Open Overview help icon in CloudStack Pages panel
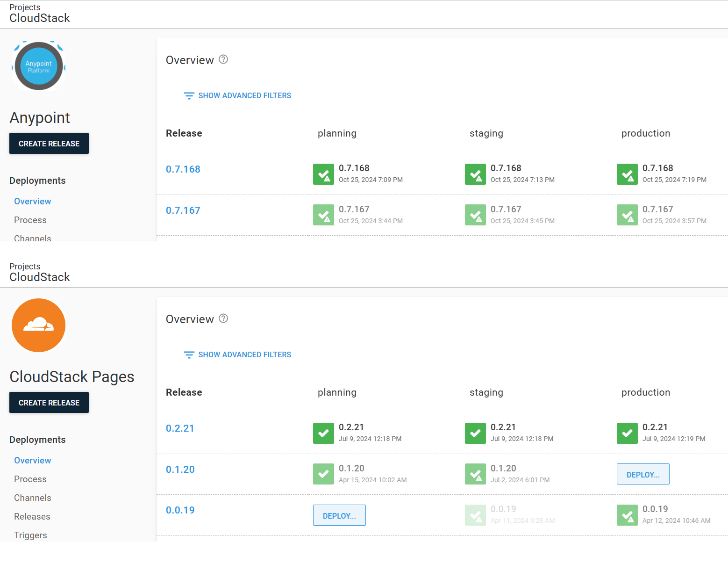The image size is (728, 564). point(223,318)
